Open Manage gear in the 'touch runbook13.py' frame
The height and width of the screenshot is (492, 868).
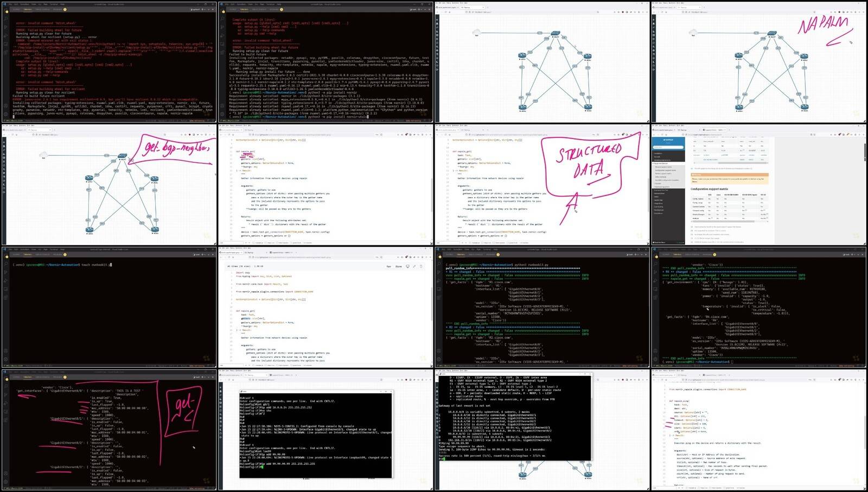5,360
